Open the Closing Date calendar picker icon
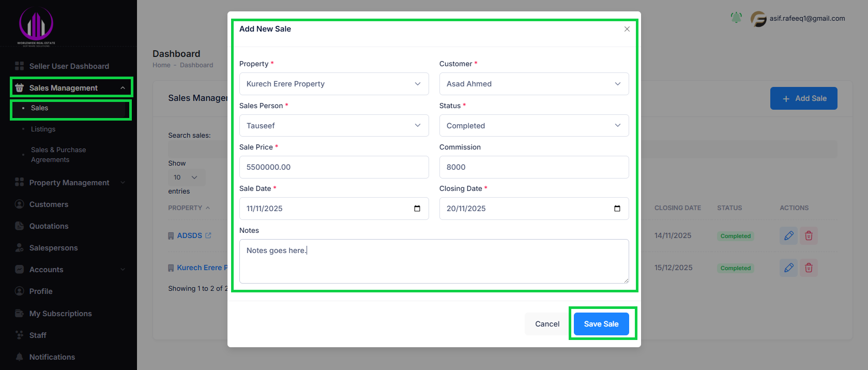This screenshot has height=370, width=868. click(617, 209)
